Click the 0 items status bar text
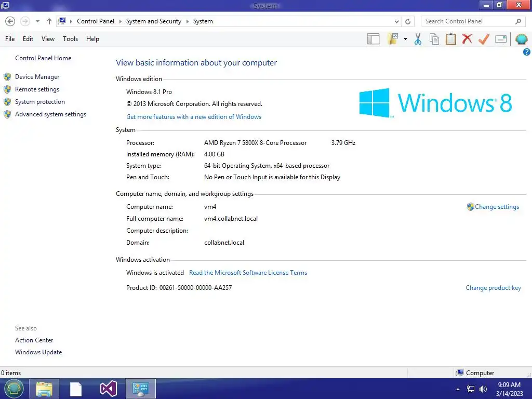532x399 pixels. click(x=10, y=373)
